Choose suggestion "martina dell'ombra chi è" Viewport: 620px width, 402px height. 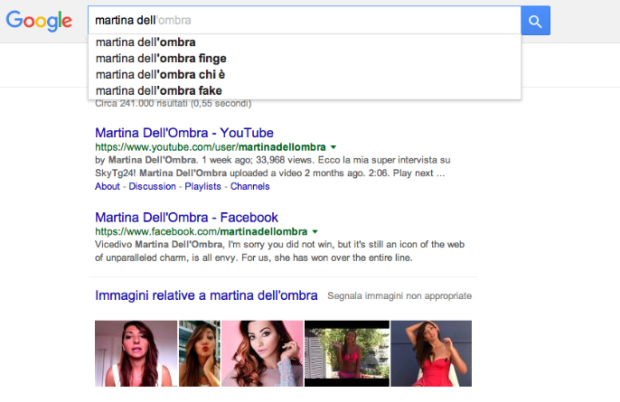[x=304, y=75]
